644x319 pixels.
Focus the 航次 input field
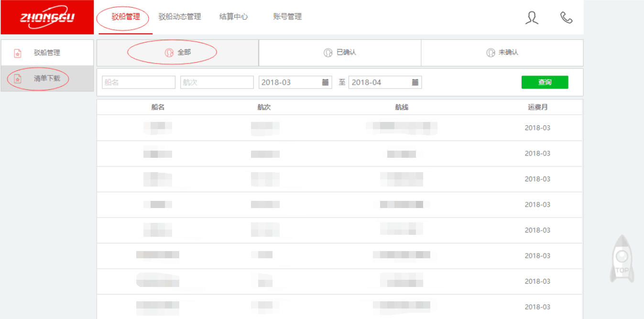tap(217, 82)
